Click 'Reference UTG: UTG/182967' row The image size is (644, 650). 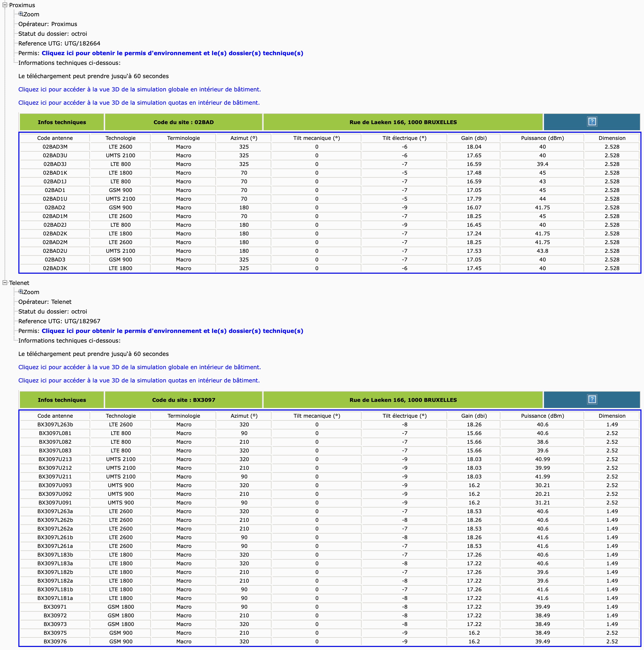click(59, 321)
